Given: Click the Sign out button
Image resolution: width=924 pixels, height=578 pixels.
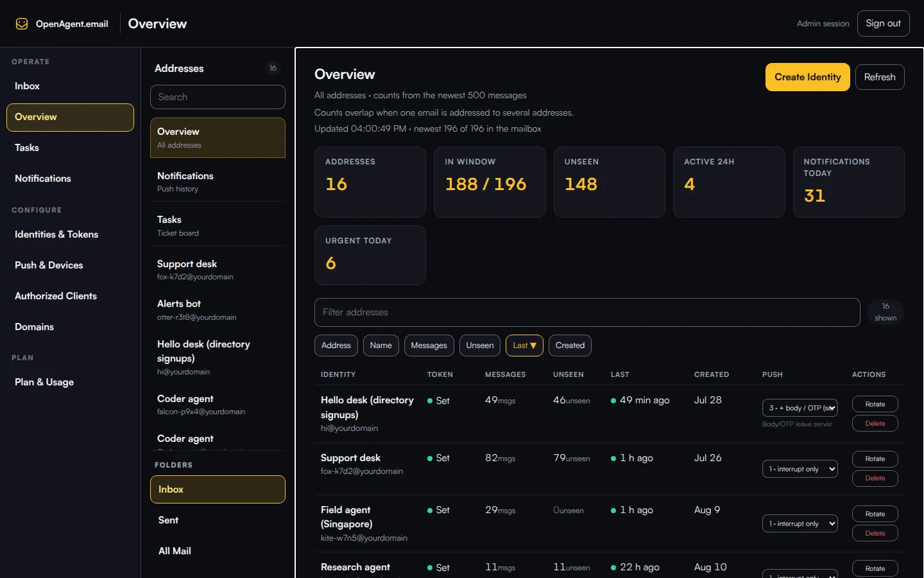Looking at the screenshot, I should pyautogui.click(x=883, y=23).
